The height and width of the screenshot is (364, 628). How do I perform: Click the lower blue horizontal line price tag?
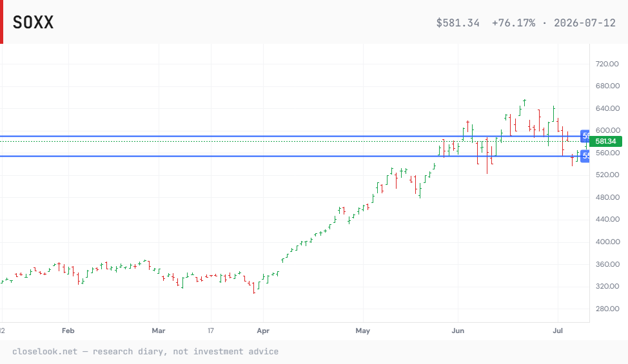tap(585, 156)
